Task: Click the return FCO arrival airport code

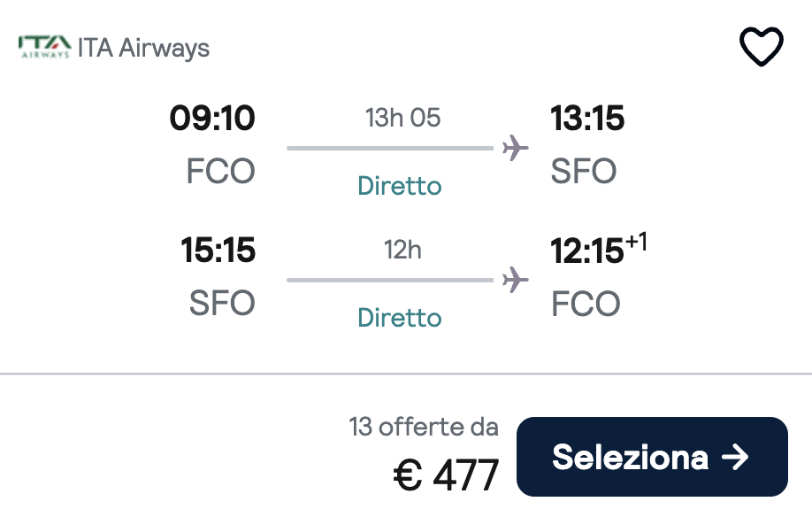Action: coord(586,303)
